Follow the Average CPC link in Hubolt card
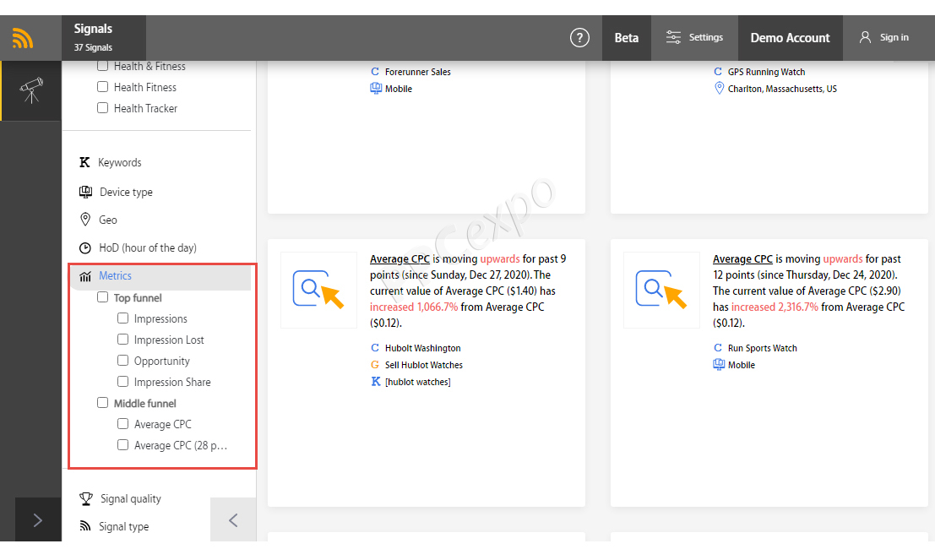This screenshot has width=935, height=560. (x=400, y=258)
